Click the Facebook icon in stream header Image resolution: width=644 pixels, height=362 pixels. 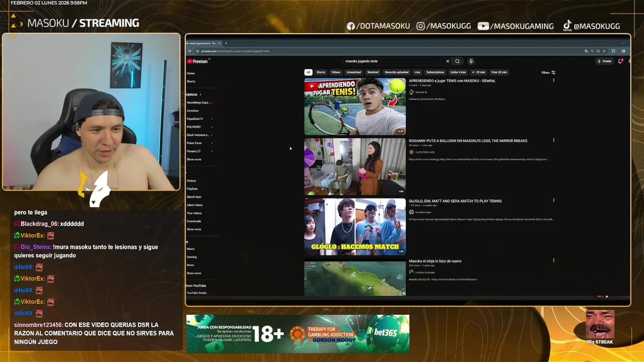pyautogui.click(x=351, y=26)
